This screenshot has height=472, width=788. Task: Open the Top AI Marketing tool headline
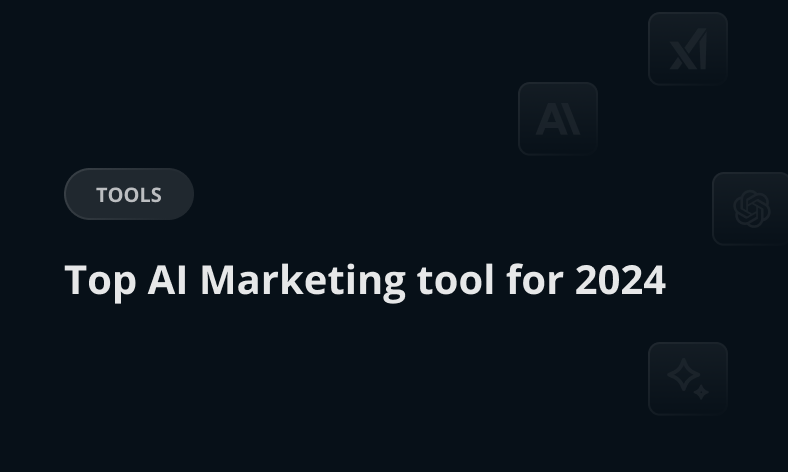(x=365, y=280)
